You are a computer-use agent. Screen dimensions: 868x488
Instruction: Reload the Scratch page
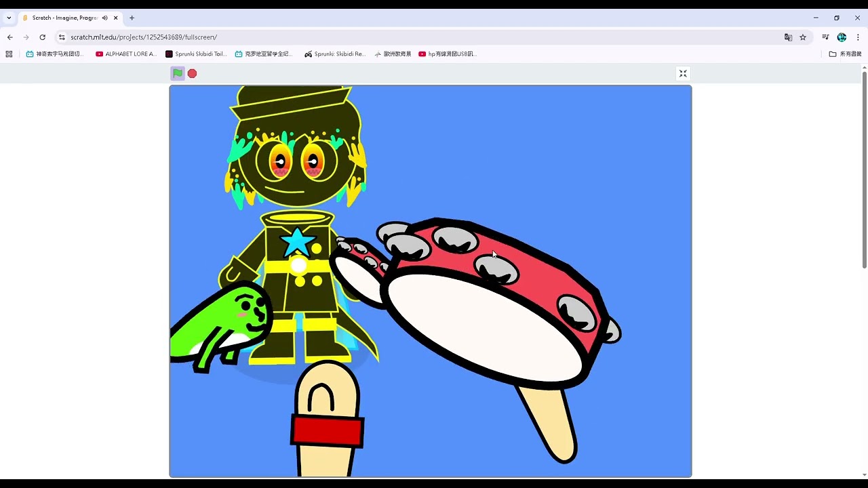42,37
